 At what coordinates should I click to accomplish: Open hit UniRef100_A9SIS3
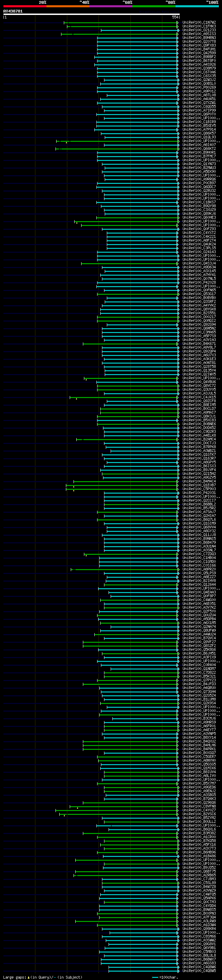[x=199, y=34]
